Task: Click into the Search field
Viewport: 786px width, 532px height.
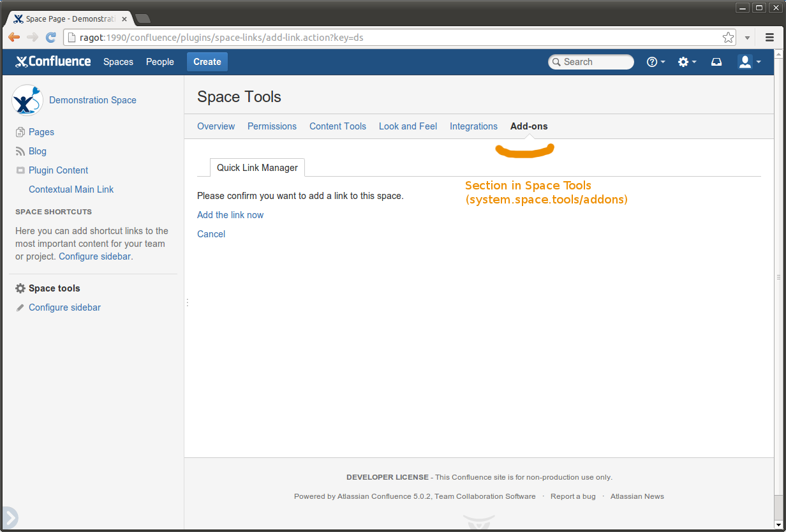Action: (x=593, y=62)
